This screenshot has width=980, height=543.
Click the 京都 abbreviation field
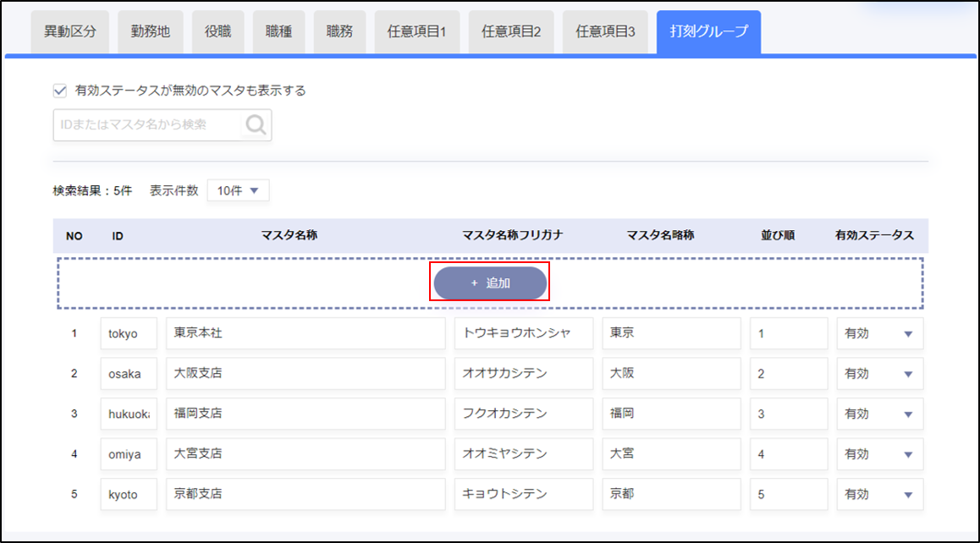click(670, 495)
